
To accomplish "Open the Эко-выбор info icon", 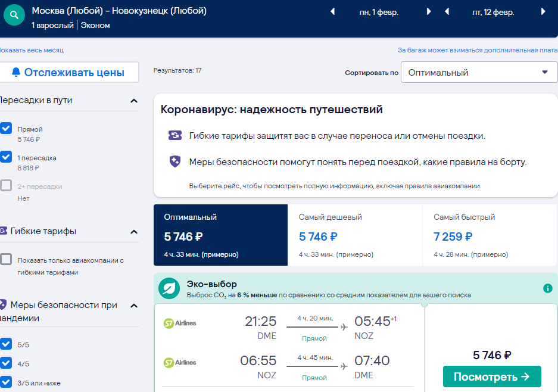I will pyautogui.click(x=548, y=288).
